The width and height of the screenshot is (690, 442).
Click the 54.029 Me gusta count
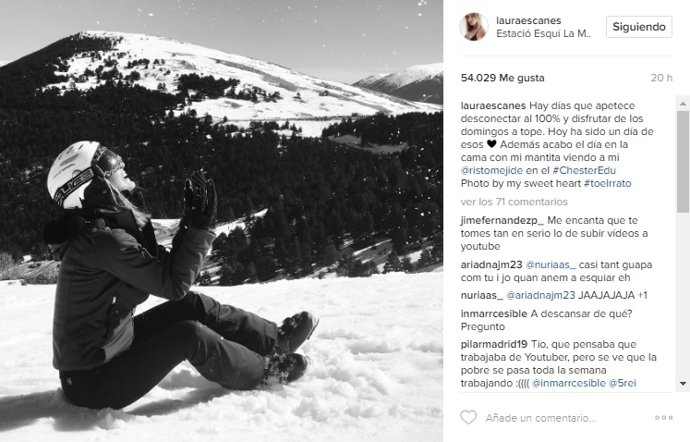click(x=503, y=78)
